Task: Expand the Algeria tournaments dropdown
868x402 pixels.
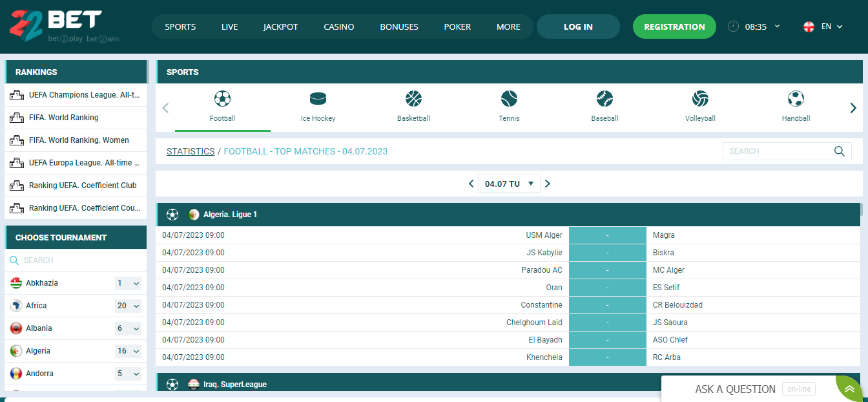Action: pyautogui.click(x=128, y=351)
